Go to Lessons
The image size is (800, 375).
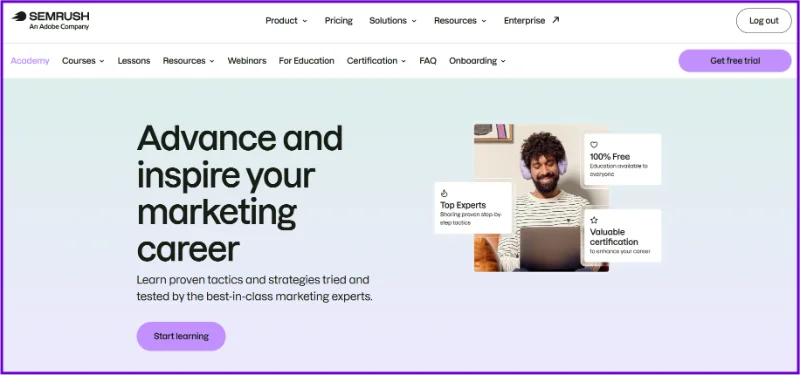pyautogui.click(x=134, y=61)
